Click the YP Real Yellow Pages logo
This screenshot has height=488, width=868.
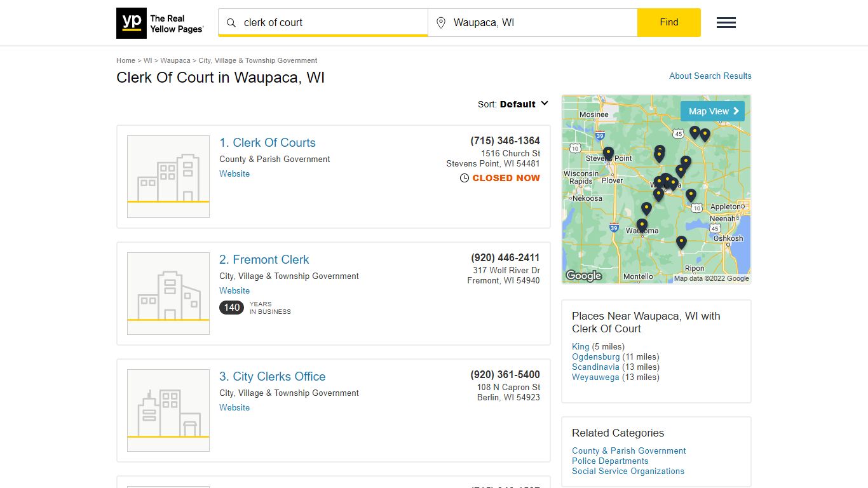160,23
